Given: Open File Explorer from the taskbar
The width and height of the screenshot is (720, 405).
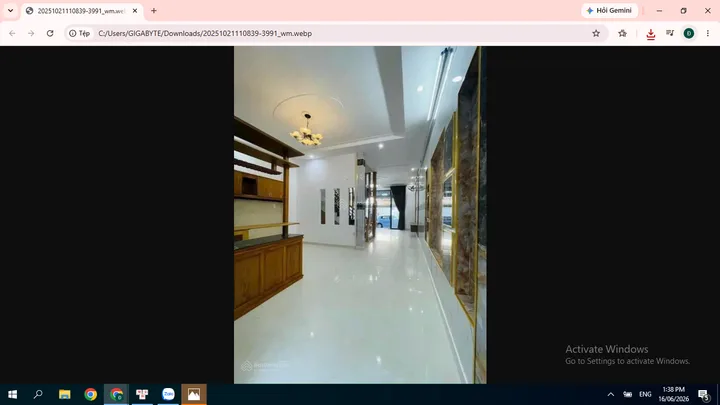Looking at the screenshot, I should [x=65, y=394].
